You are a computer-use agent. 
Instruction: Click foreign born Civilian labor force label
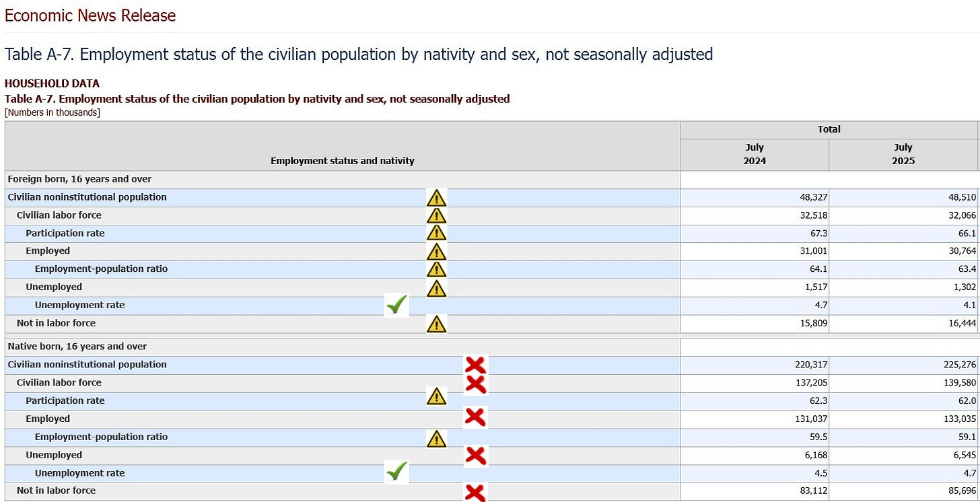pos(59,215)
